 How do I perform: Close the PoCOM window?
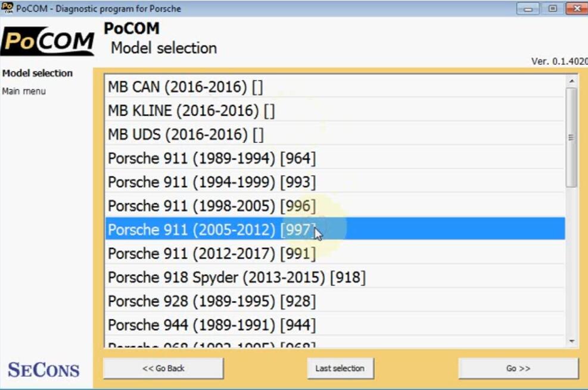click(x=577, y=8)
